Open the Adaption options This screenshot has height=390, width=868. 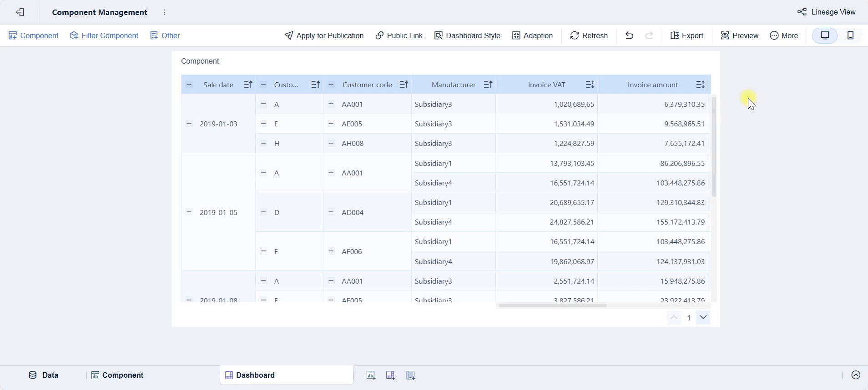[x=532, y=35]
